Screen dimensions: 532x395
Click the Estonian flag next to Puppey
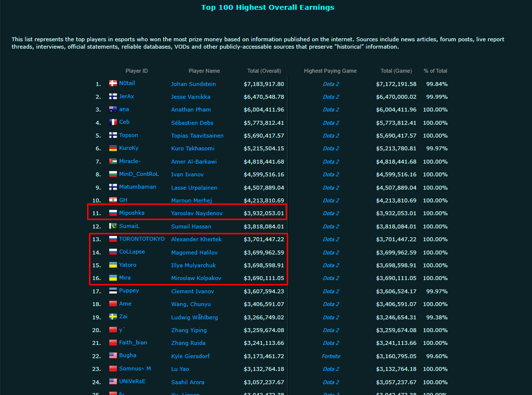tap(113, 291)
